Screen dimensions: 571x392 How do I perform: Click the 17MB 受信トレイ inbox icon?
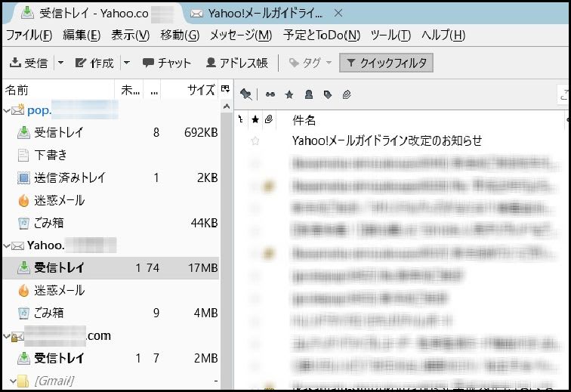[23, 268]
